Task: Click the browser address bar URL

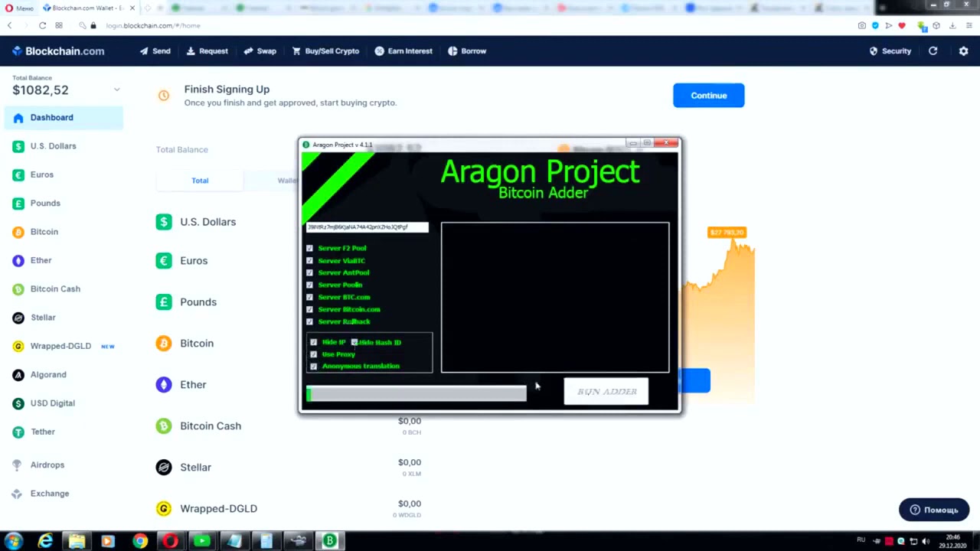Action: [153, 25]
